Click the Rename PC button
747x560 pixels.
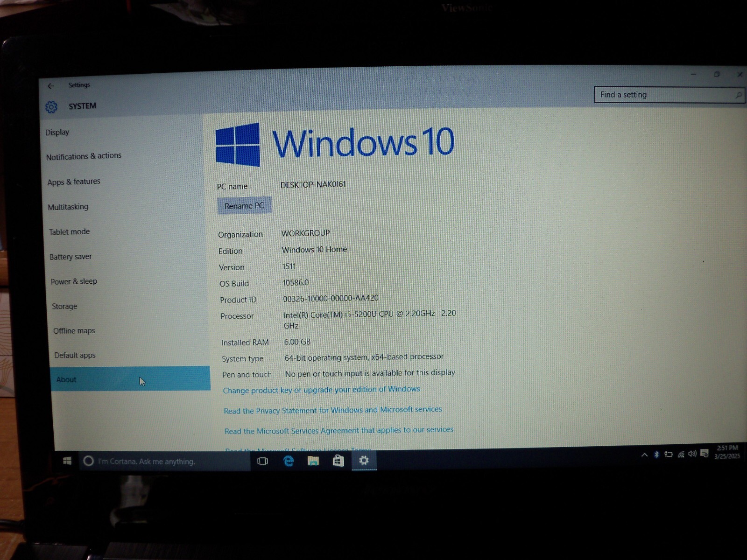(x=244, y=206)
